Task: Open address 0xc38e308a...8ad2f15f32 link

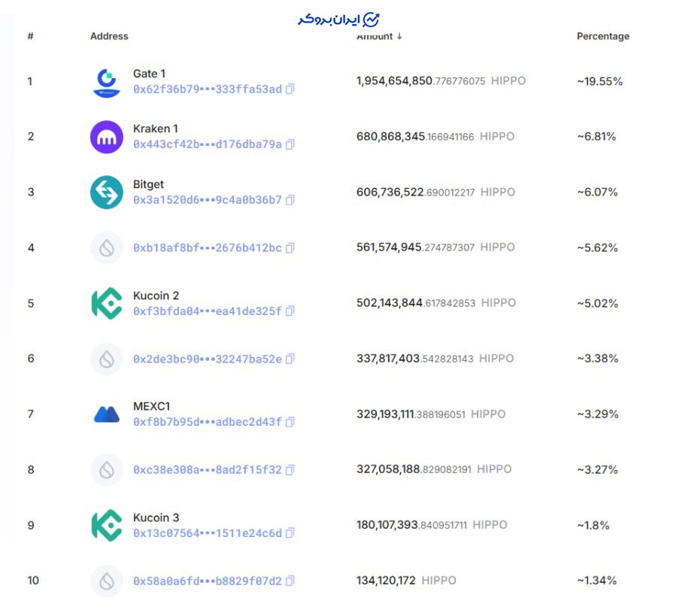Action: (x=207, y=470)
